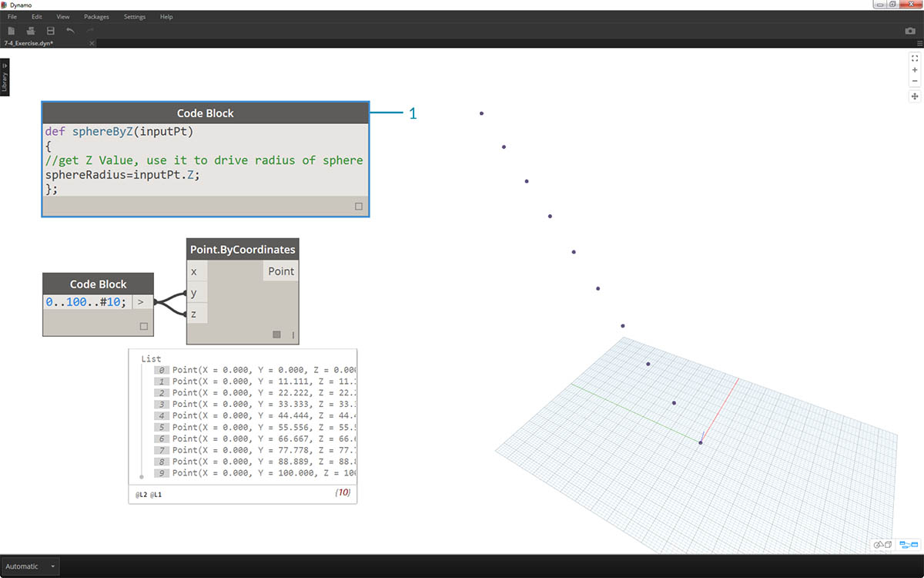This screenshot has height=578, width=924.
Task: Click the z input port
Action: click(196, 314)
